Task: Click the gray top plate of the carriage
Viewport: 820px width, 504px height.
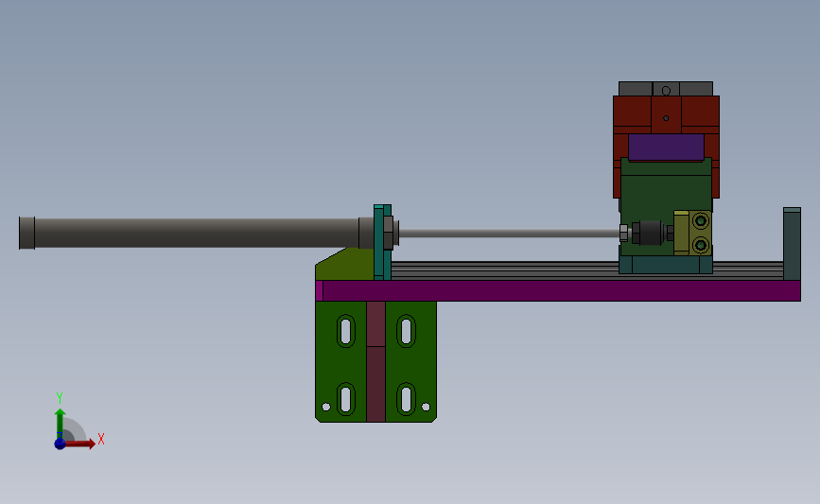Action: [666, 89]
